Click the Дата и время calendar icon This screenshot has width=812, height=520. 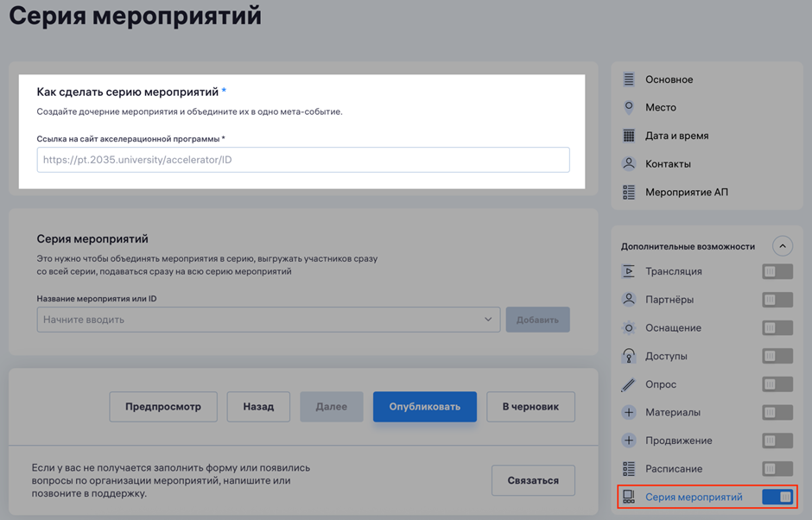tap(629, 136)
